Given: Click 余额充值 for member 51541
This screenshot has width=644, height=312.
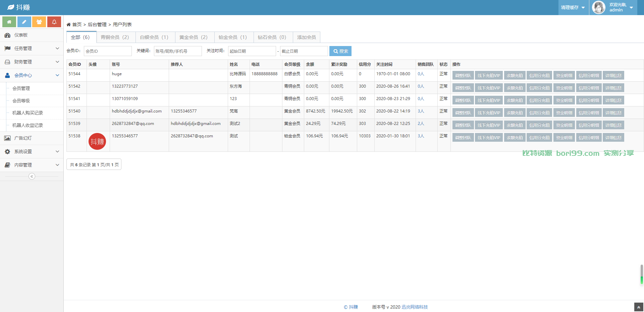Looking at the screenshot, I should [x=515, y=100].
